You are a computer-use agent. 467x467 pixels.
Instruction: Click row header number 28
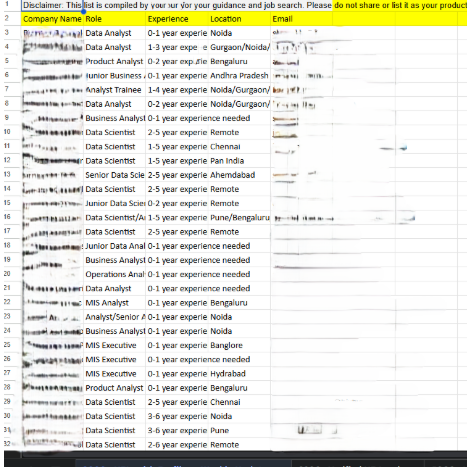click(x=7, y=387)
